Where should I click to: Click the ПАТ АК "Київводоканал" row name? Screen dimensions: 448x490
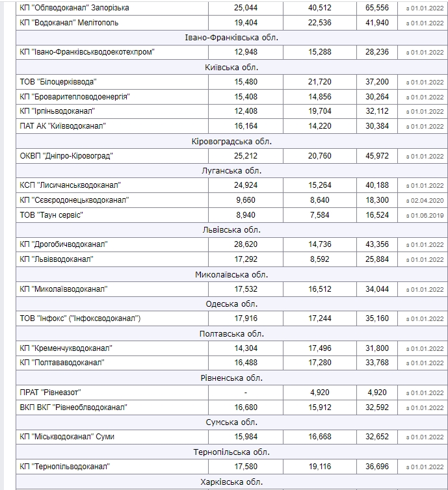(x=62, y=126)
